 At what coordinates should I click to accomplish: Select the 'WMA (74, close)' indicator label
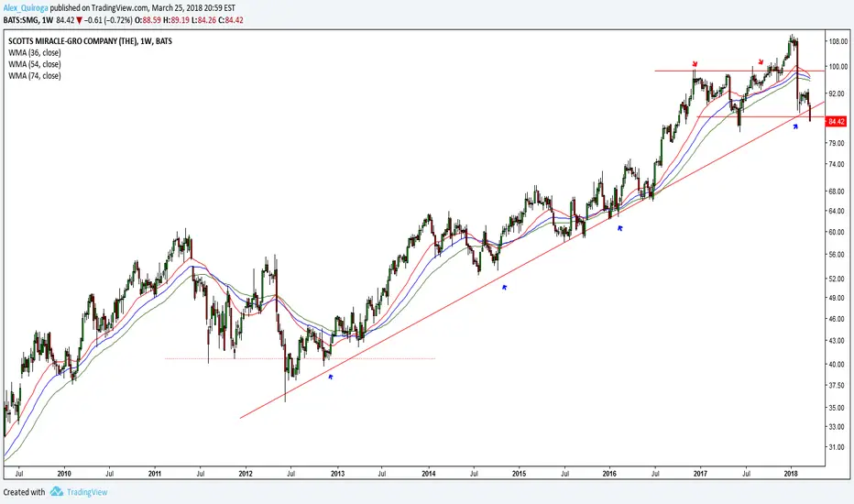tap(34, 76)
